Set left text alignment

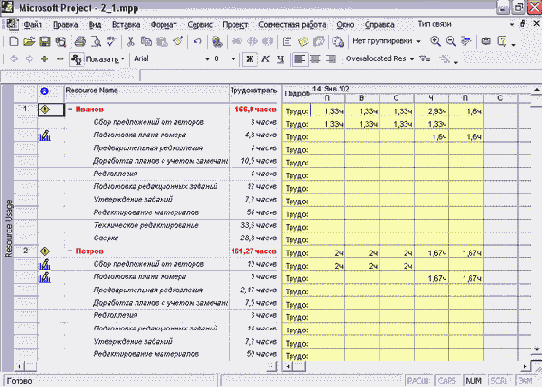point(299,59)
